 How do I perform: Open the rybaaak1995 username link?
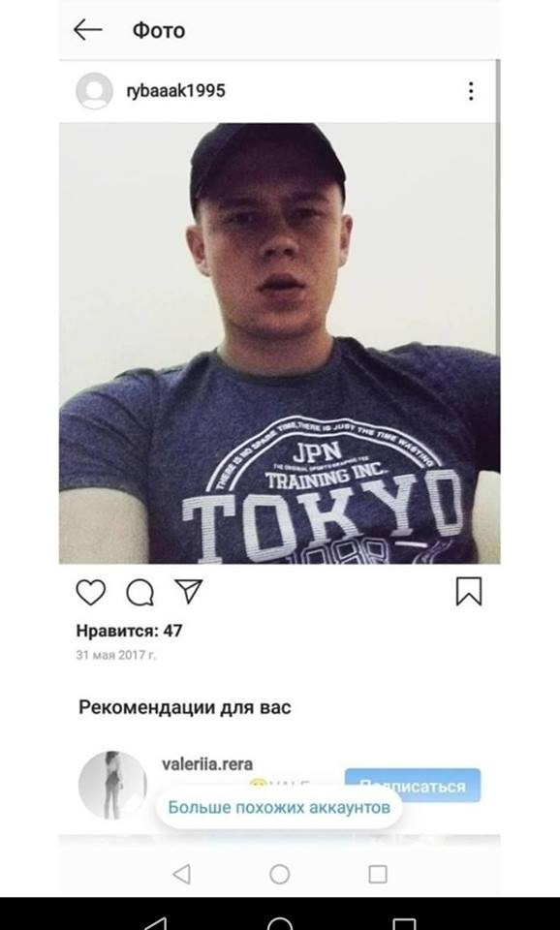click(x=175, y=91)
